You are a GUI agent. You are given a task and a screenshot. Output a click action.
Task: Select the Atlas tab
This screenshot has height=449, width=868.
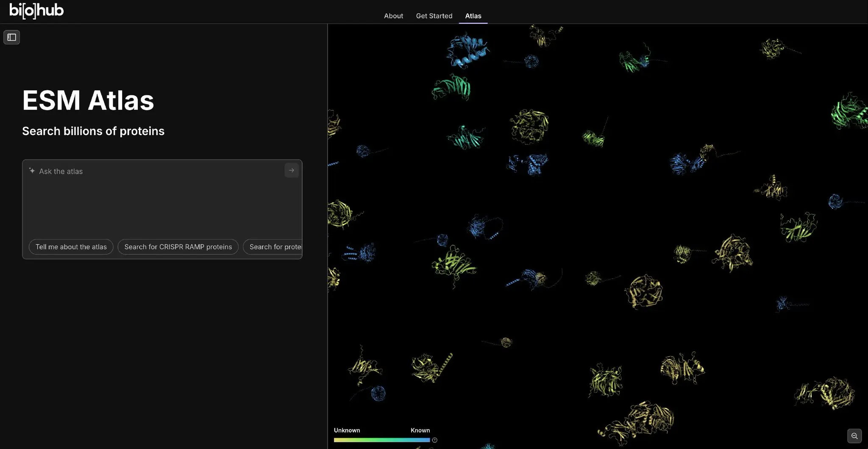(x=473, y=16)
